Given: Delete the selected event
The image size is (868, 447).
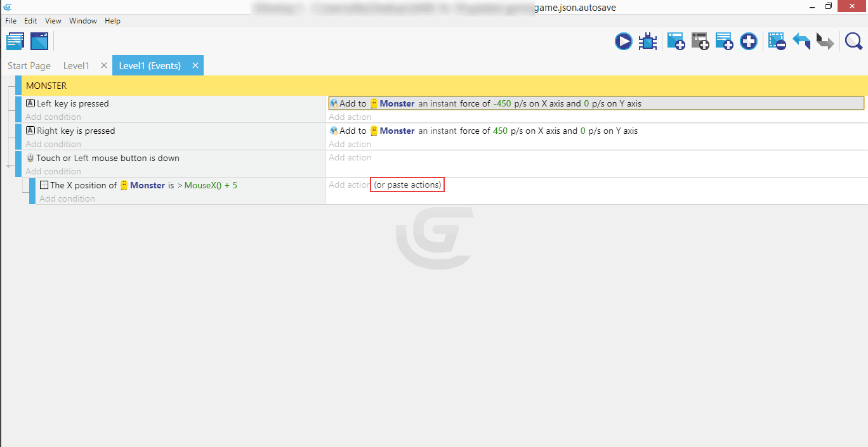Looking at the screenshot, I should (x=777, y=42).
